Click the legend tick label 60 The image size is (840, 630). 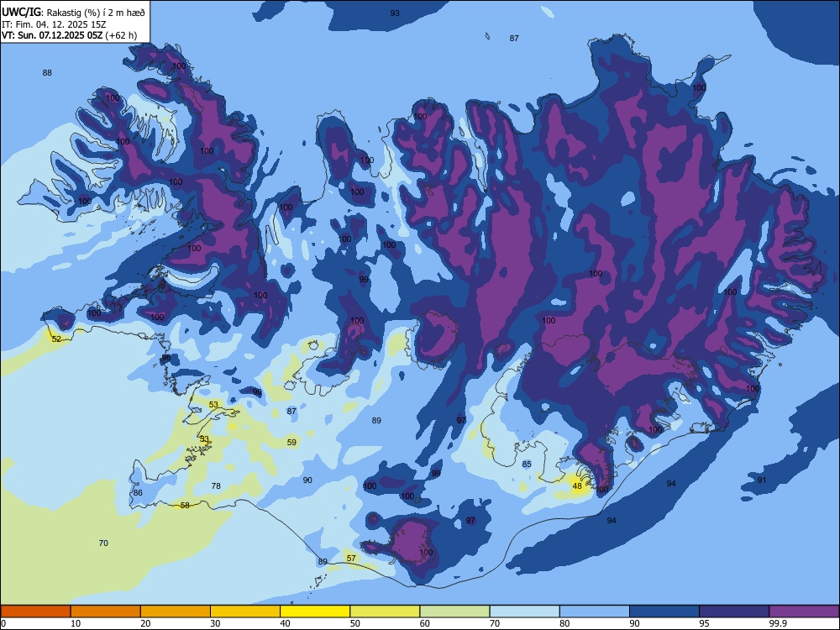click(x=425, y=623)
